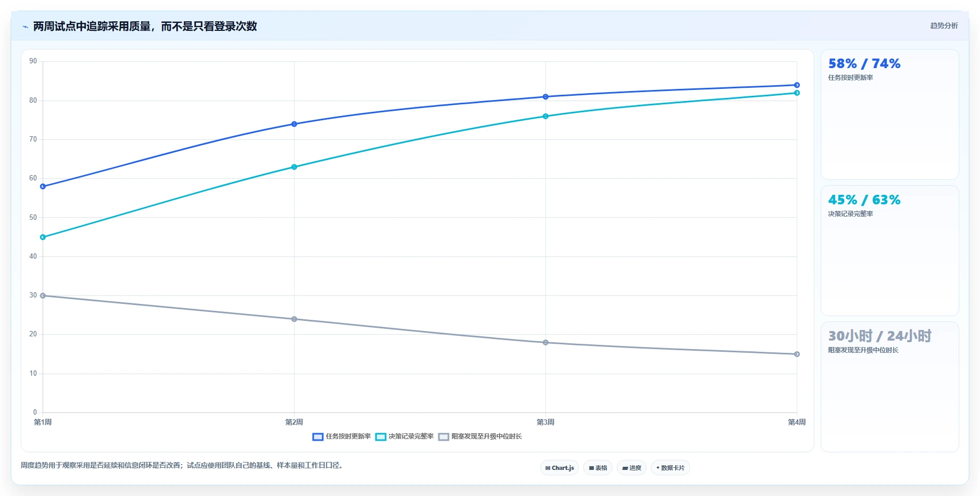Toggle the 决策记录完整率 legend swatch
The width and height of the screenshot is (980, 496).
click(x=381, y=437)
